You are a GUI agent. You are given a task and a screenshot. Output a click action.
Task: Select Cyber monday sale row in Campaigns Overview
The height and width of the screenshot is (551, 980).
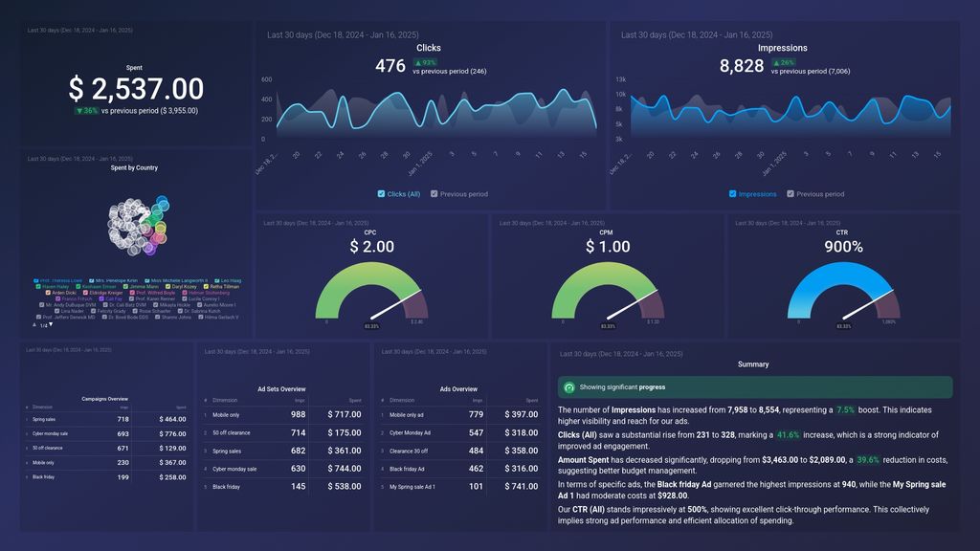pyautogui.click(x=105, y=433)
